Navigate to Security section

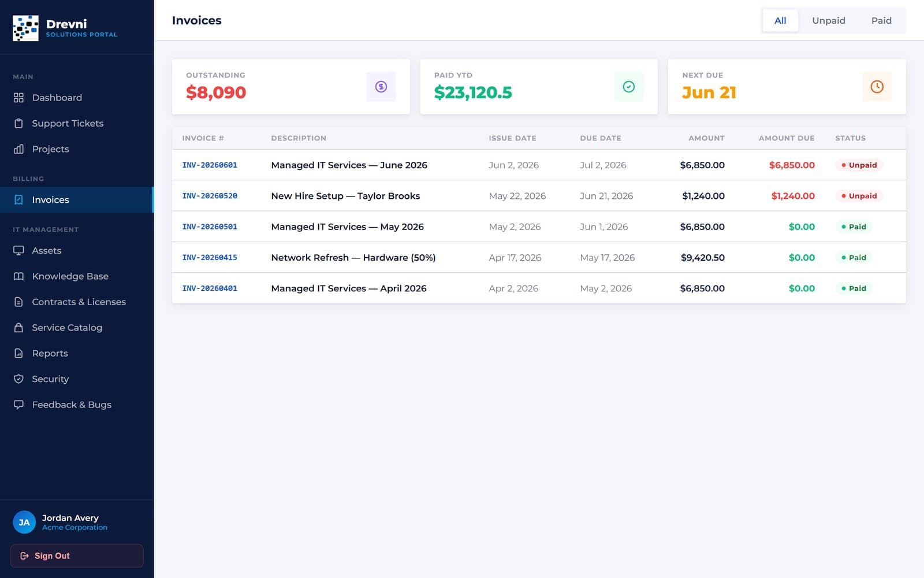click(77, 379)
